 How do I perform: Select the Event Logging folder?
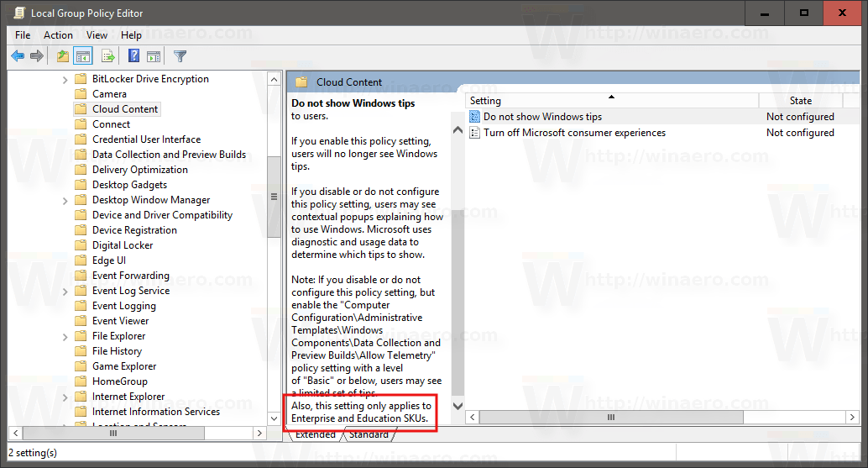click(124, 306)
